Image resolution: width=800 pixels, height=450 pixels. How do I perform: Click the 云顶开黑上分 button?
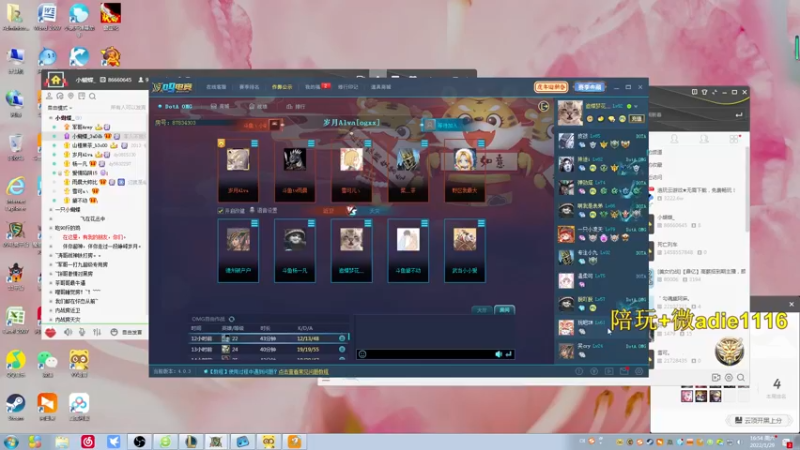(x=759, y=420)
